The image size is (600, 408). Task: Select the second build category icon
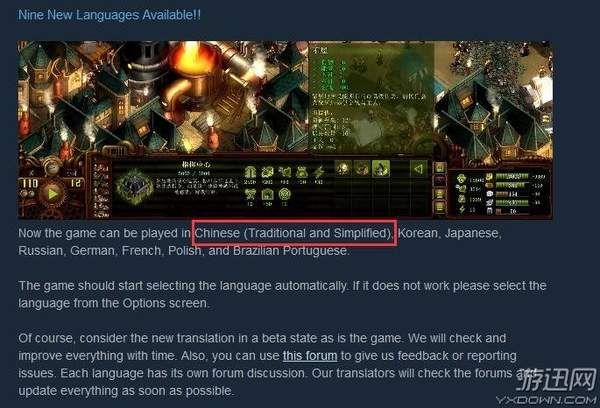[362, 168]
